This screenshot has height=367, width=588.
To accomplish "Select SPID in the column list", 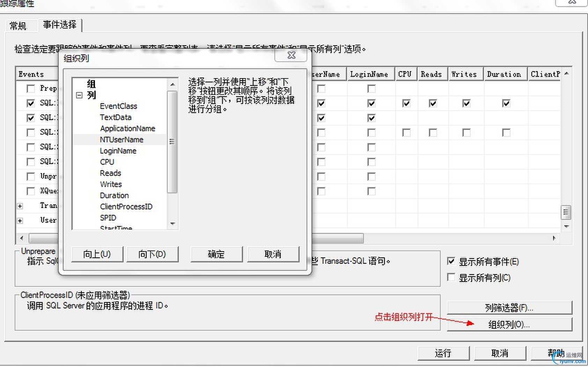I will 108,218.
